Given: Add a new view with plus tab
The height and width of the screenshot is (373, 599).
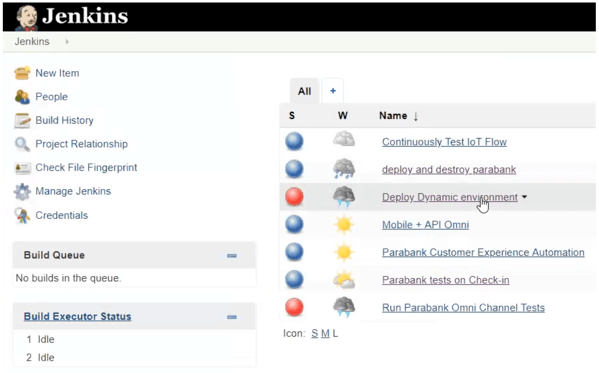Looking at the screenshot, I should pos(333,91).
